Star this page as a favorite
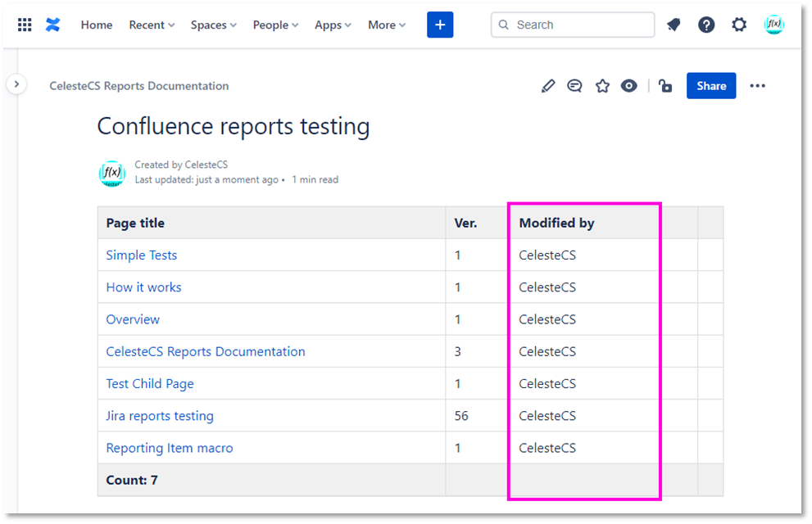Screen dimensions: 812x524 click(602, 86)
